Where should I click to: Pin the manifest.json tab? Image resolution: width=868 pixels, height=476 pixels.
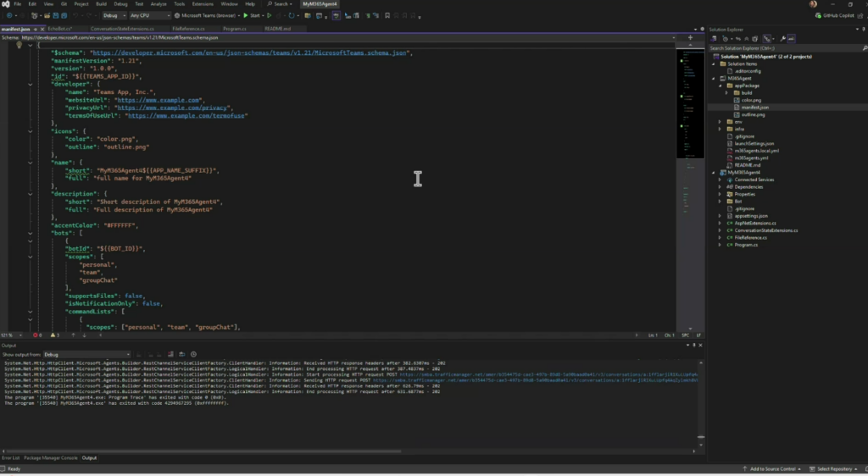point(36,29)
